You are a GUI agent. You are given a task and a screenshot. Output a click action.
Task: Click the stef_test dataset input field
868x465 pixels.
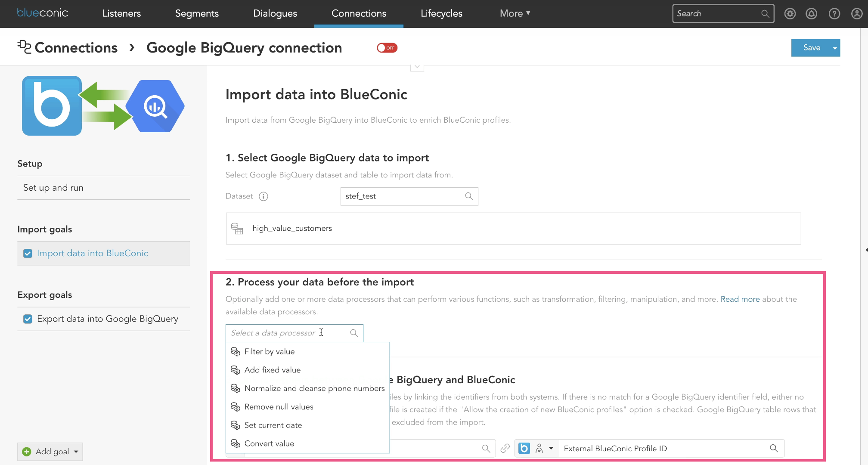pyautogui.click(x=408, y=196)
